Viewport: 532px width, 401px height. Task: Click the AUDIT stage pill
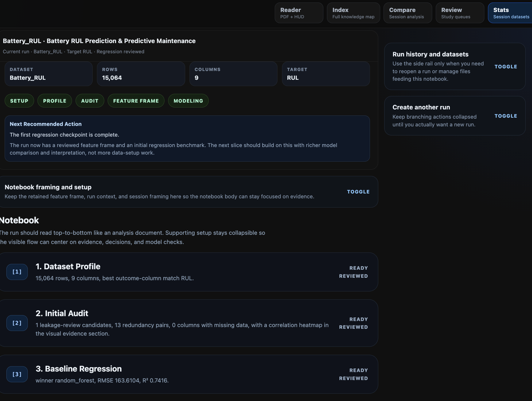coord(90,101)
